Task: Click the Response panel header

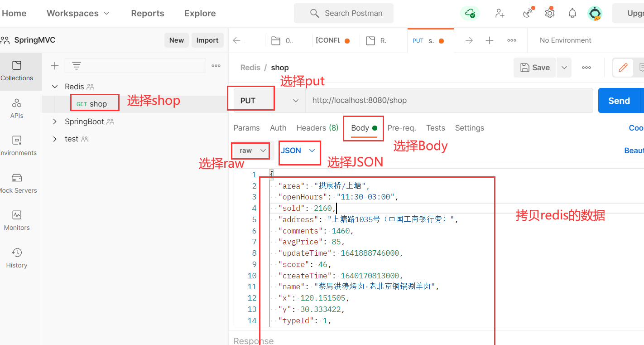Action: coord(254,340)
